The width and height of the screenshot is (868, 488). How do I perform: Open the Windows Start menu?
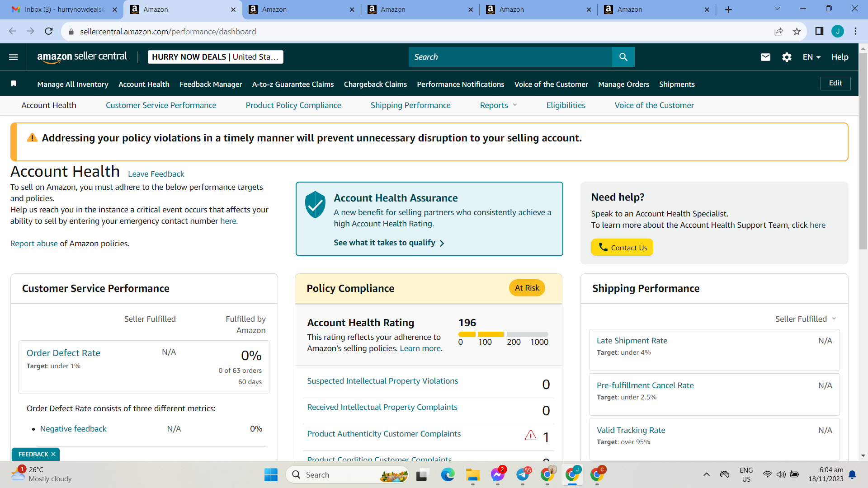(x=271, y=474)
